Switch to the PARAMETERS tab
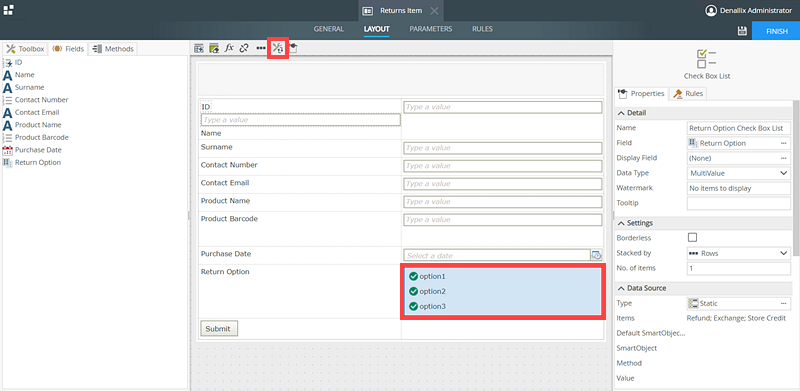The height and width of the screenshot is (391, 800). click(x=431, y=29)
